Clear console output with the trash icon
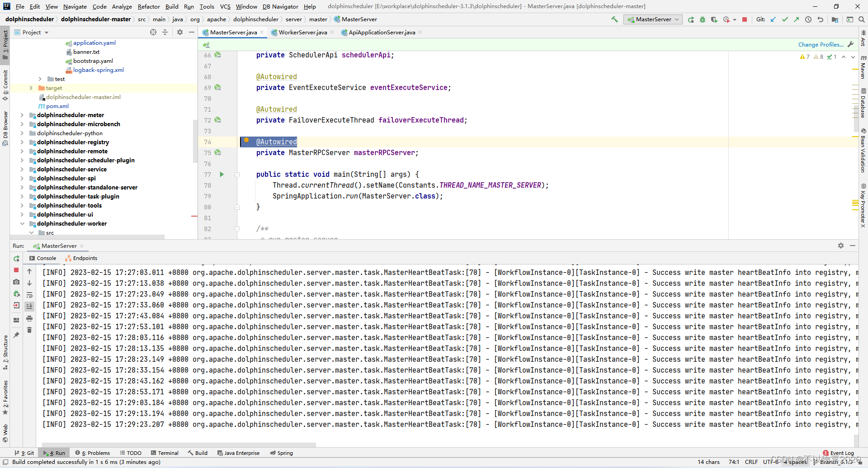Viewport: 868px width, 468px height. coord(29,330)
